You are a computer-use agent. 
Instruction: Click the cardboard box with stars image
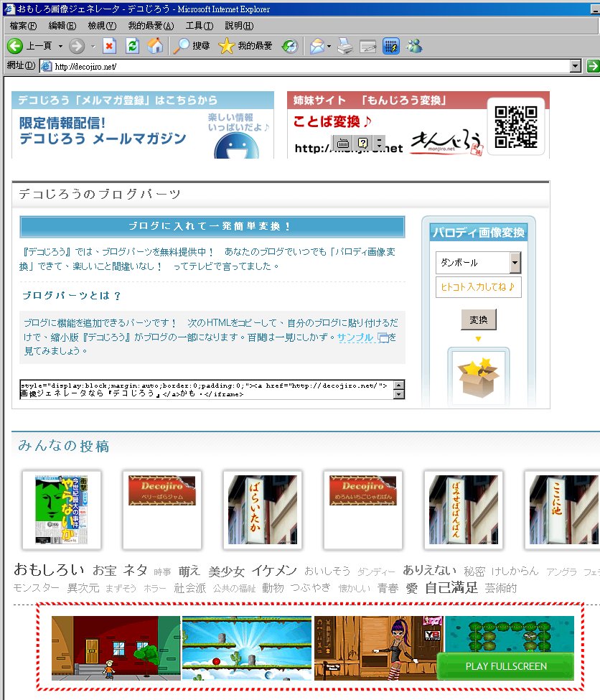[x=478, y=377]
